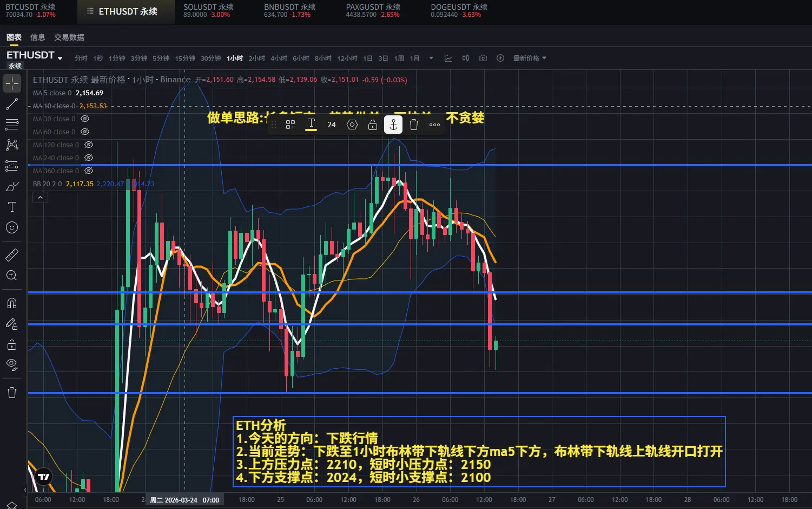Switch to SOLUSDT 永续 tab
The height and width of the screenshot is (509, 812).
click(208, 11)
